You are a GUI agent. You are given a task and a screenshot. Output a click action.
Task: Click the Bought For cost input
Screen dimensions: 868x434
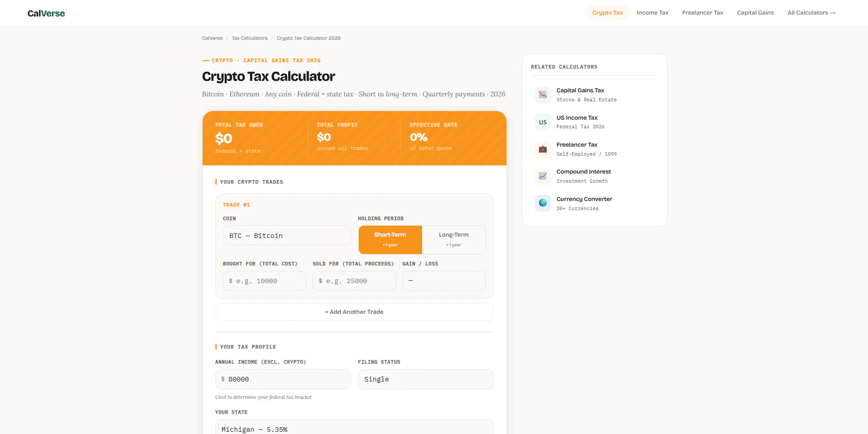coord(265,281)
